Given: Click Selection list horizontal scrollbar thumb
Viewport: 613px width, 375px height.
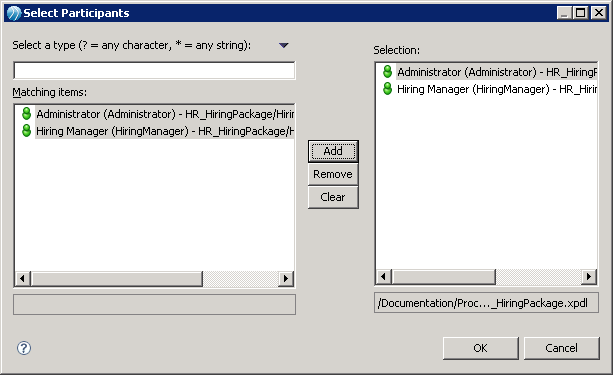Looking at the screenshot, I should 443,276.
